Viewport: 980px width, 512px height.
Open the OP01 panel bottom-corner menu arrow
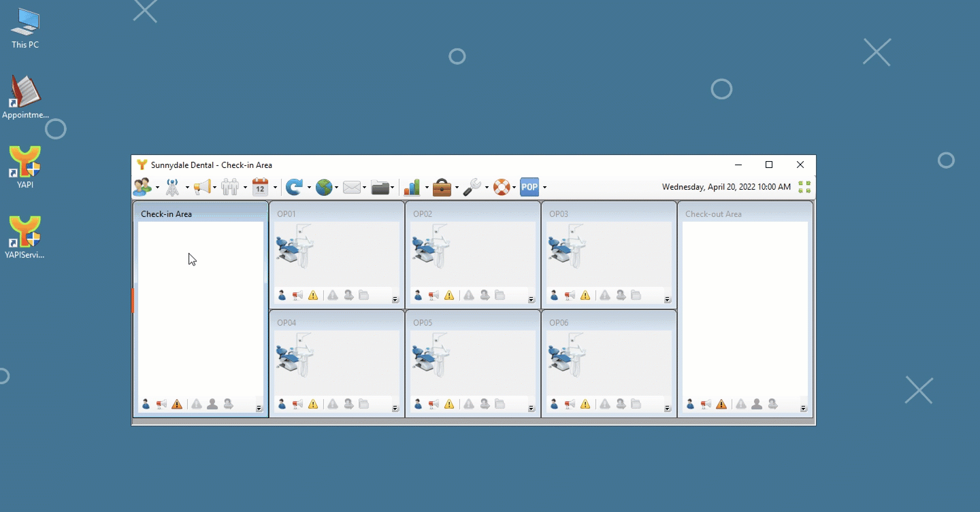click(395, 300)
